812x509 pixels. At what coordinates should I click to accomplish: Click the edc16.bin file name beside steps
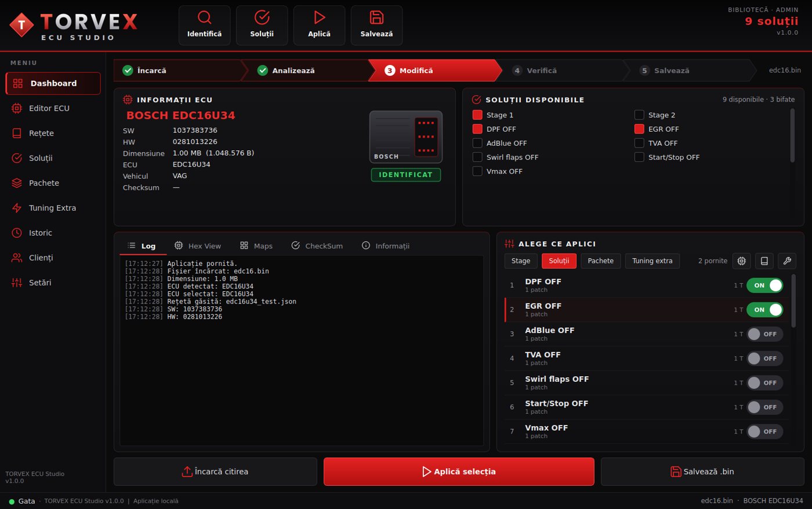click(785, 70)
